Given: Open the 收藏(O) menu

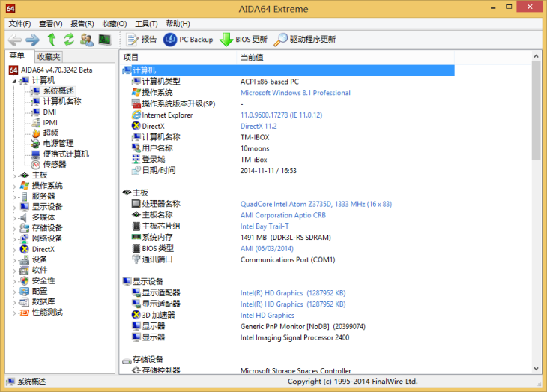Looking at the screenshot, I should [115, 24].
